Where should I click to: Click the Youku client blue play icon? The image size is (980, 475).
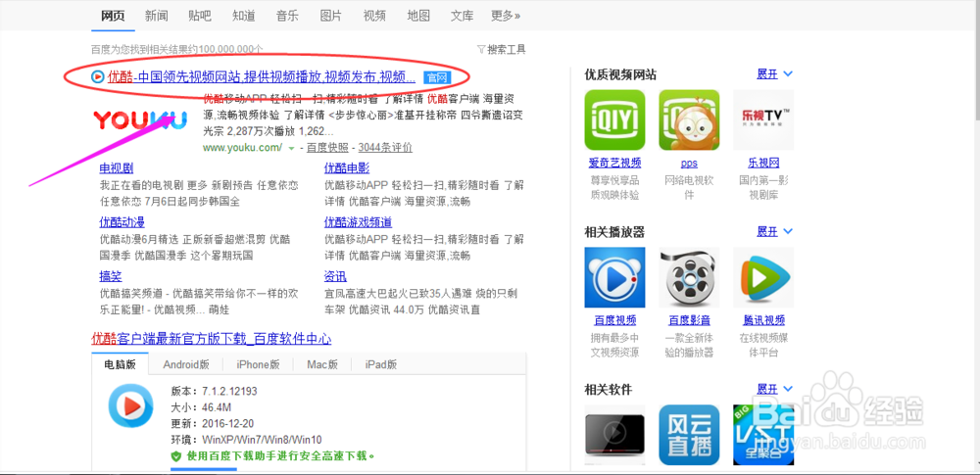click(x=130, y=405)
